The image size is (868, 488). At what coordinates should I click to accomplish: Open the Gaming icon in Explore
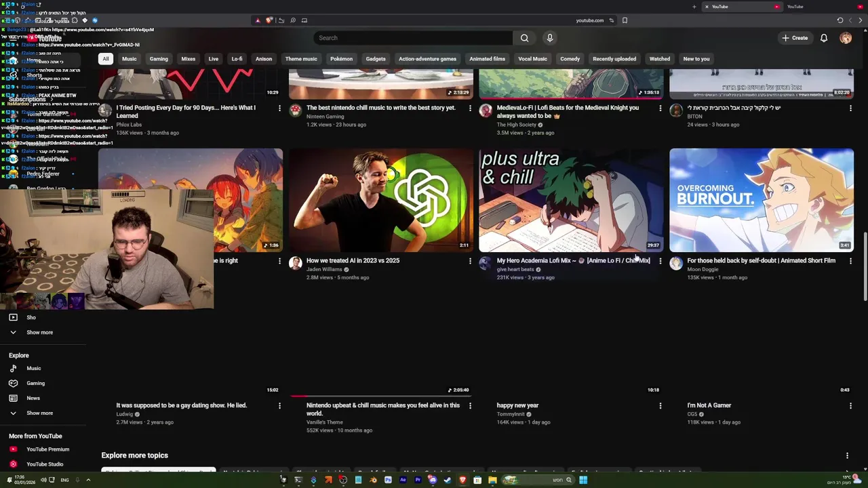(13, 384)
